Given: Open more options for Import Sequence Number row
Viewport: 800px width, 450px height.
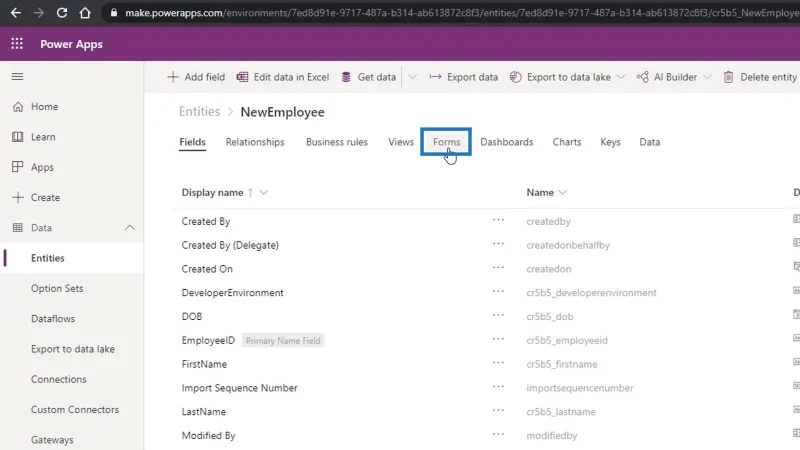Looking at the screenshot, I should click(x=498, y=386).
